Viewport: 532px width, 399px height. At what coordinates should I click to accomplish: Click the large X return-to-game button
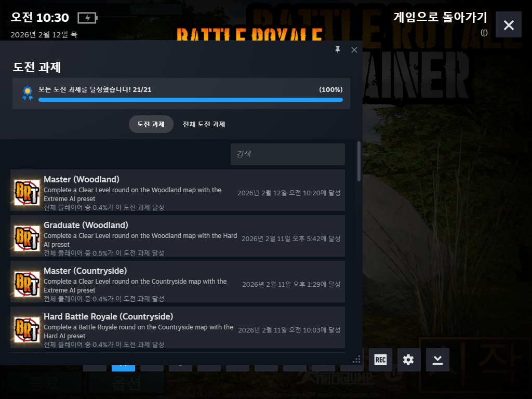(x=508, y=24)
